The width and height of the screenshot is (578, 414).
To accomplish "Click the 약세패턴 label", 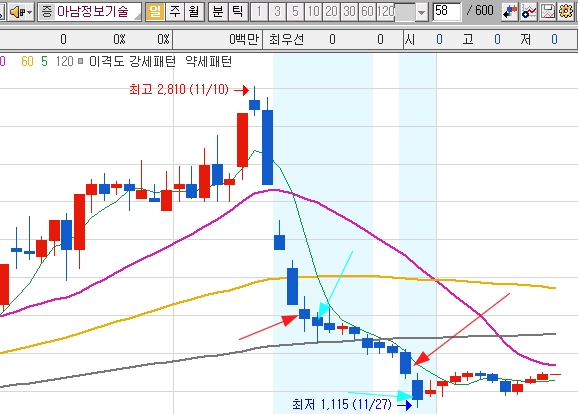I will click(209, 61).
